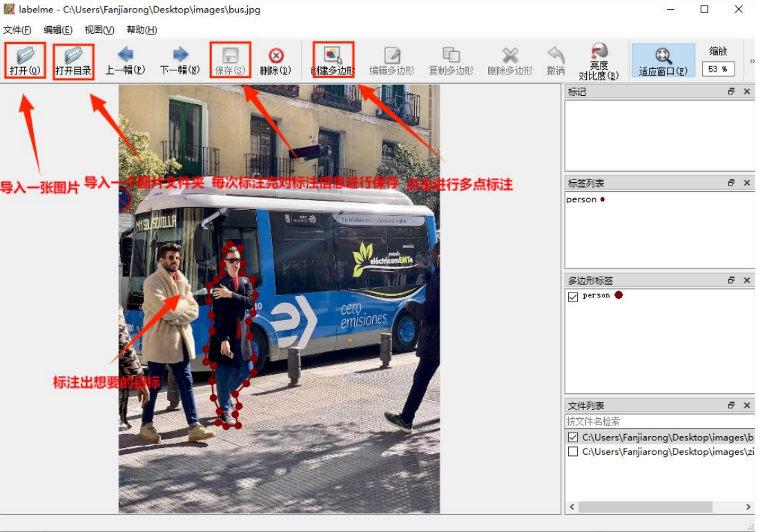The width and height of the screenshot is (758, 532).
Task: Delete the file using 删除 icon
Action: (x=275, y=61)
